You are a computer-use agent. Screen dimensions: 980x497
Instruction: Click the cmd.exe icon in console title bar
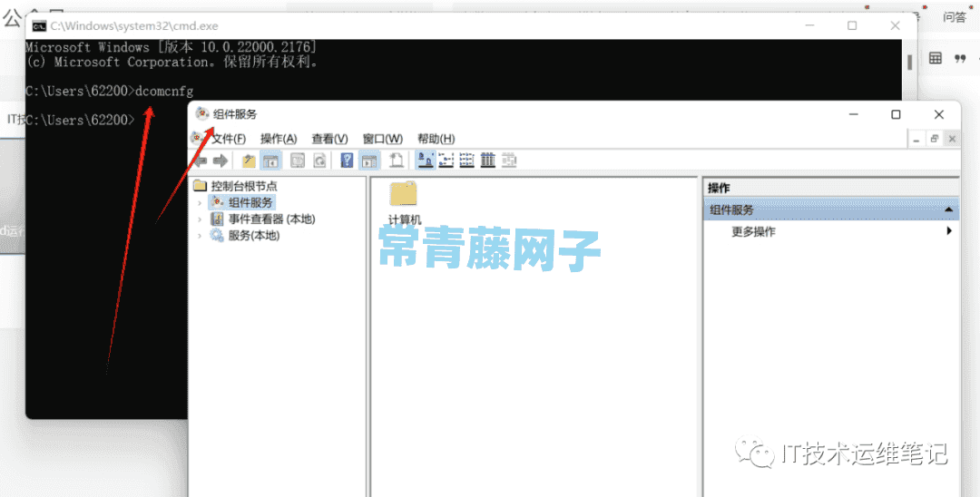pos(39,26)
